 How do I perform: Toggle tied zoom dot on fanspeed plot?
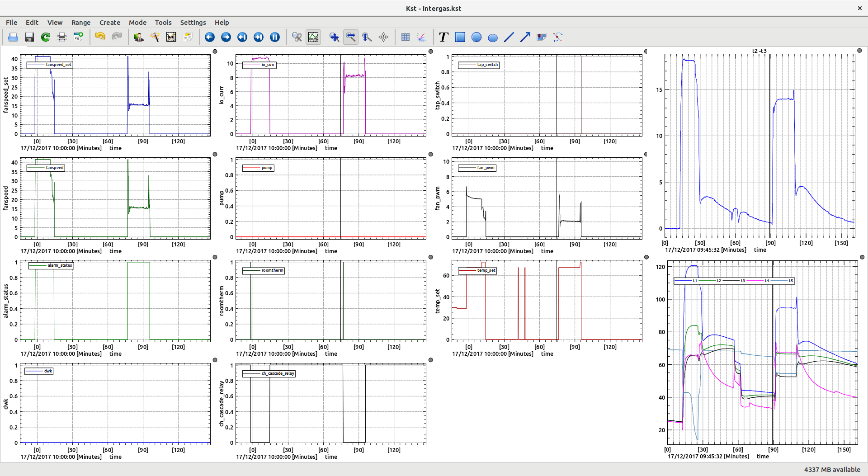coord(215,155)
